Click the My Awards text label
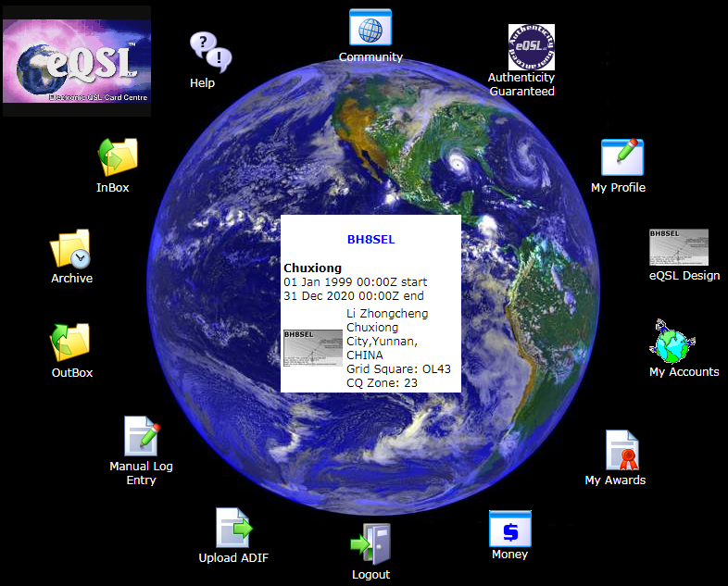728x586 pixels. pos(615,480)
